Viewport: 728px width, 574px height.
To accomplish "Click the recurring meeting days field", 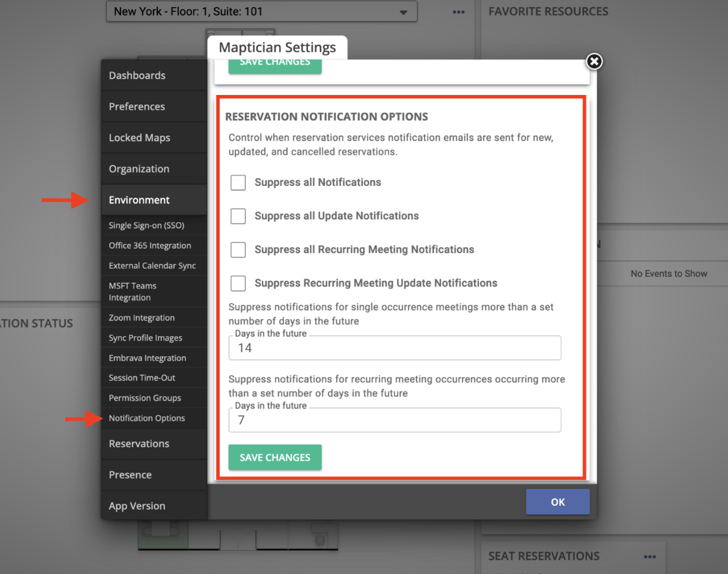I will 395,421.
